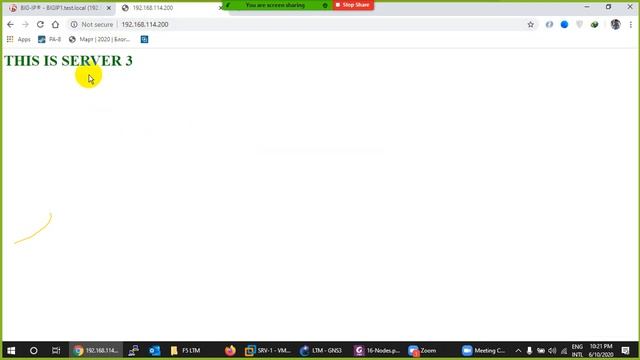Screen dimensions: 640x360
Task: Open the shield extension icon
Action: [x=580, y=24]
